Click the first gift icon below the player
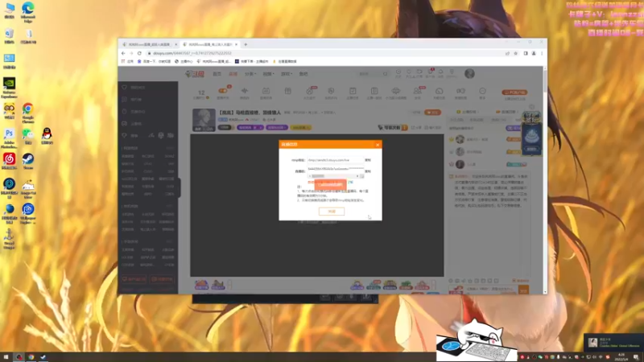Viewport: 644px width, 362px height. pyautogui.click(x=202, y=285)
